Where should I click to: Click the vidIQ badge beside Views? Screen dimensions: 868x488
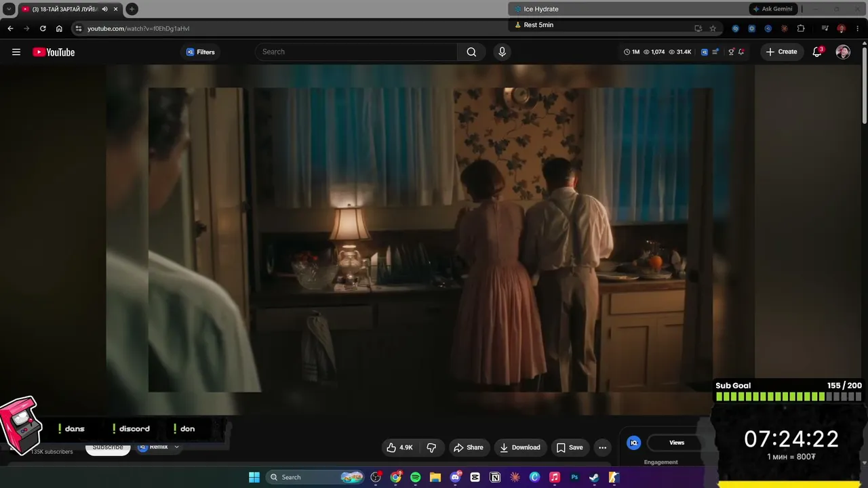click(634, 443)
